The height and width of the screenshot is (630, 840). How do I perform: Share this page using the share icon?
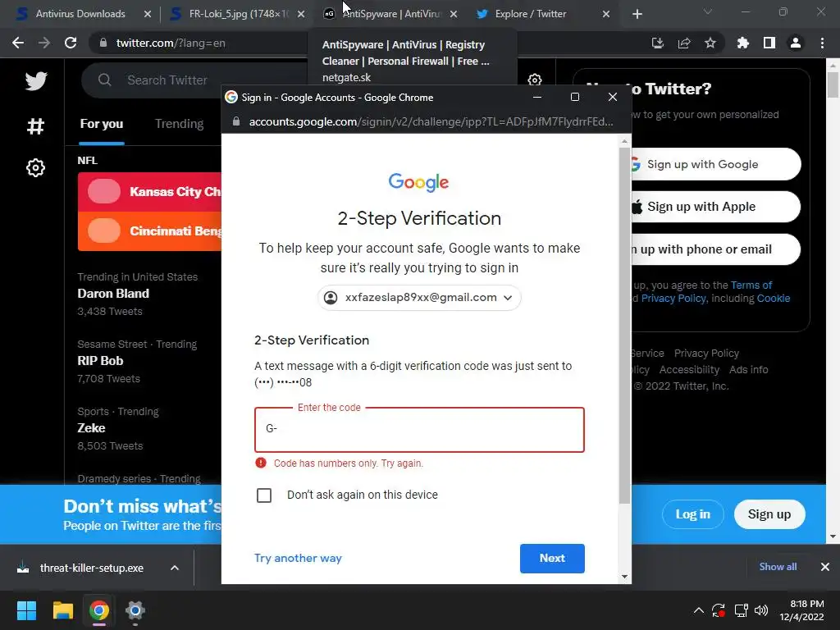(683, 43)
